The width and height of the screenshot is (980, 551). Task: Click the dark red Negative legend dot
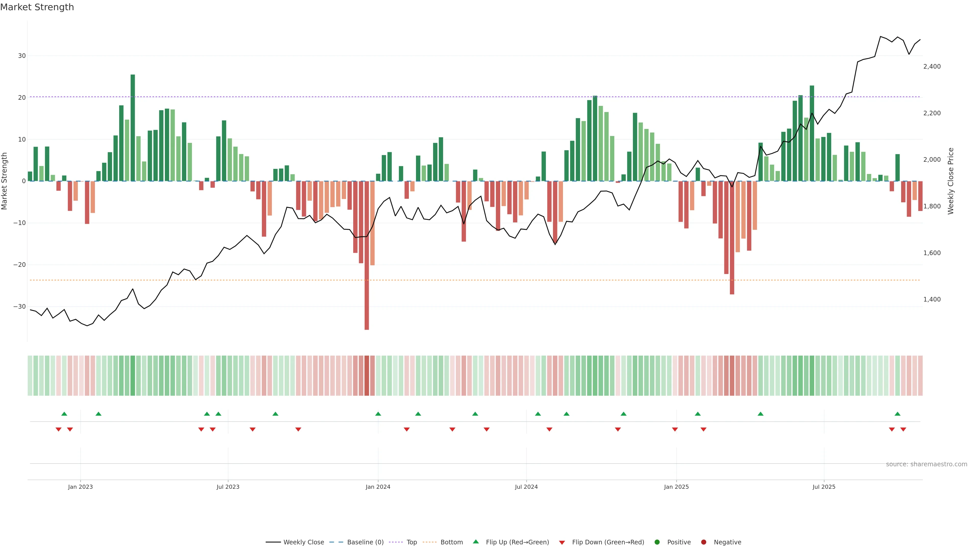click(703, 542)
